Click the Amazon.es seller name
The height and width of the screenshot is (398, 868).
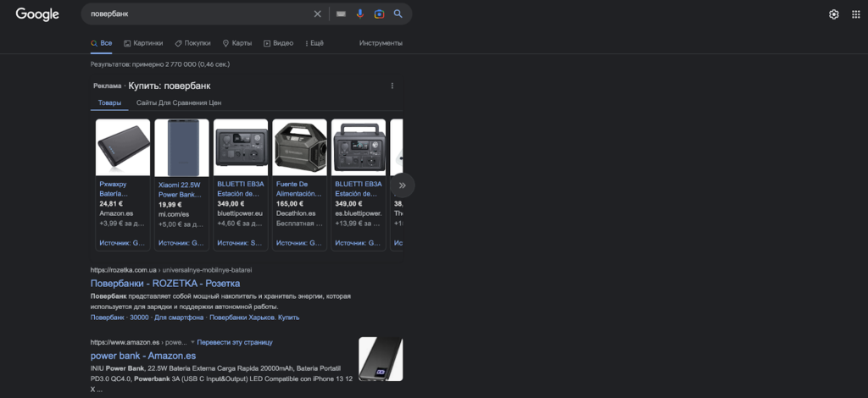coord(116,213)
